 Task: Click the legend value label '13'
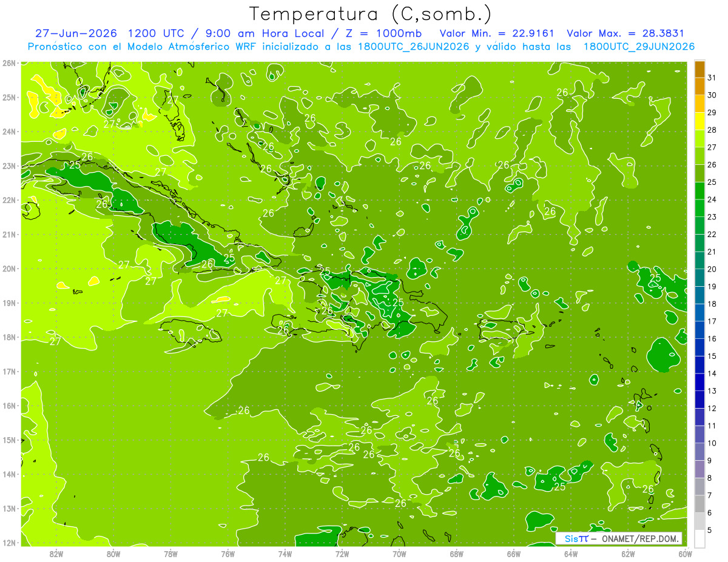[712, 391]
